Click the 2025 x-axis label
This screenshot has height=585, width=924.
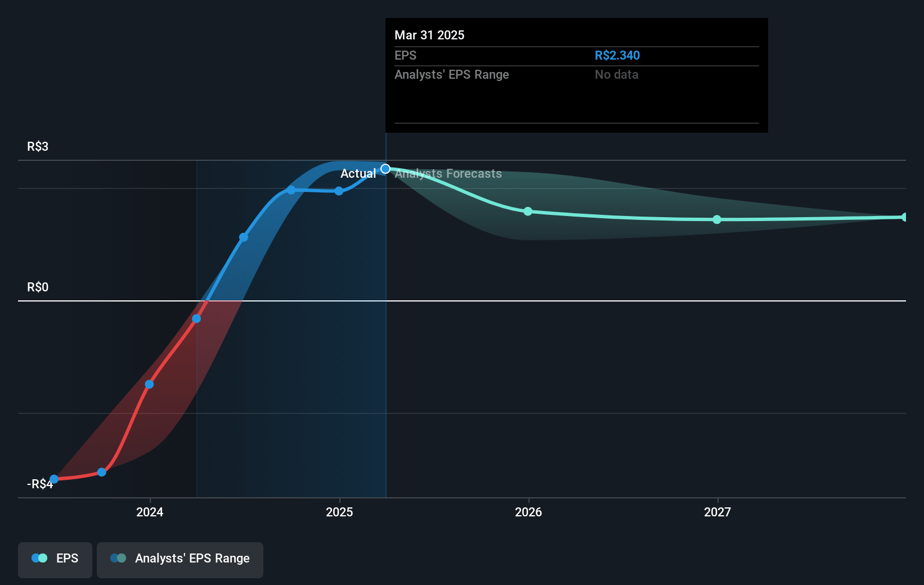coord(339,512)
